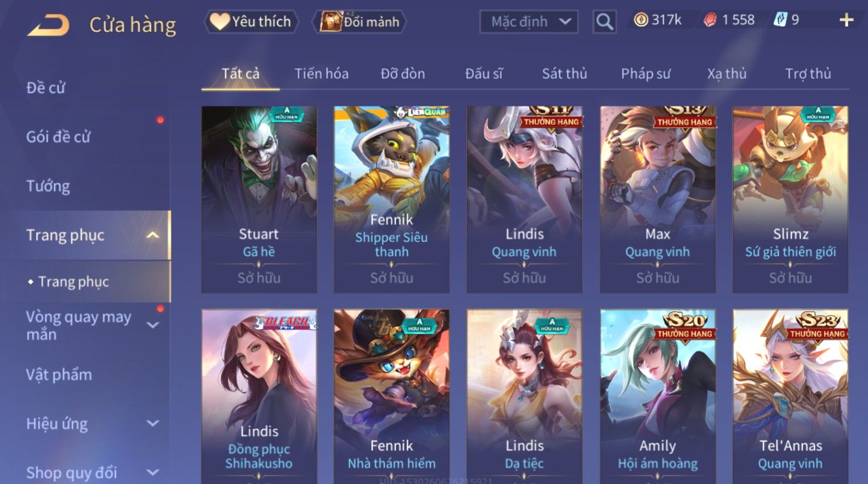Collapse the Trang phục sidebar section
Image resolution: width=868 pixels, height=484 pixels.
click(153, 235)
